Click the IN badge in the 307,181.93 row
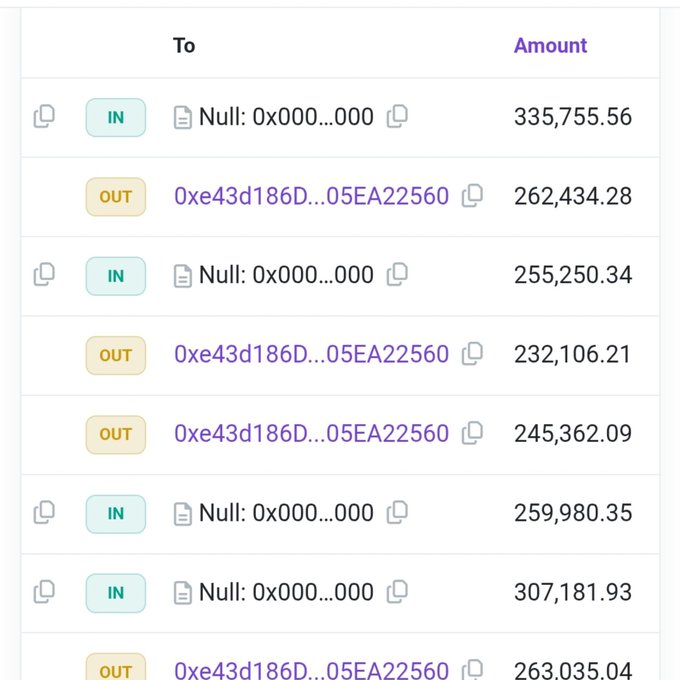The image size is (680, 680). click(116, 593)
